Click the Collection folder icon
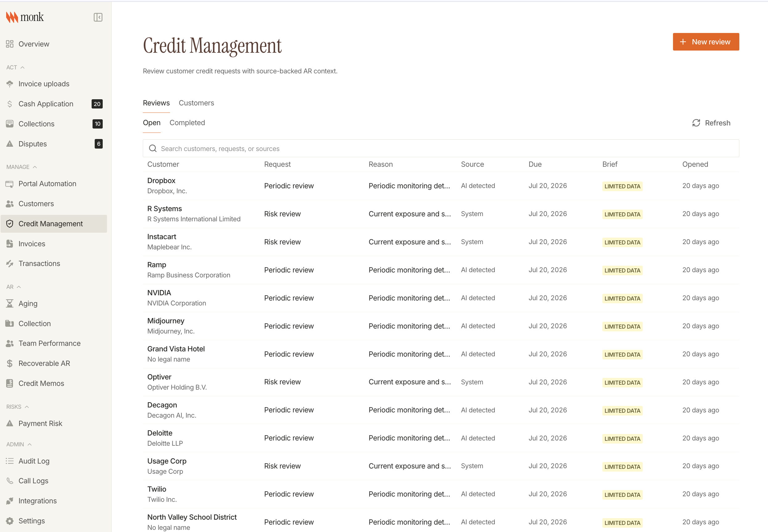This screenshot has width=768, height=532. click(10, 324)
